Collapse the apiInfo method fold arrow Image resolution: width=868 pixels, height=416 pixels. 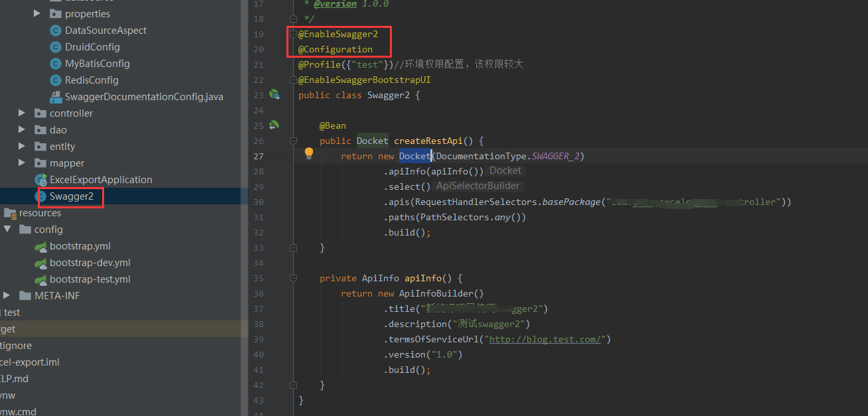(293, 278)
